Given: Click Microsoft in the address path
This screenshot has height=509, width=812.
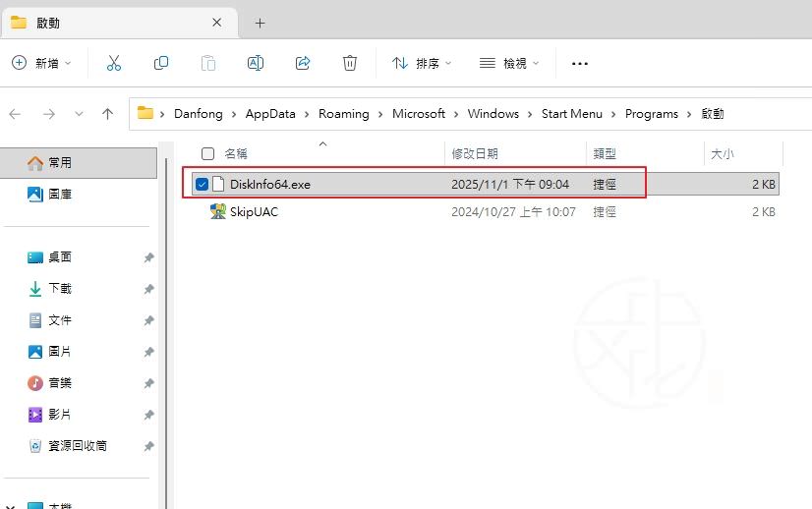Looking at the screenshot, I should (x=419, y=114).
